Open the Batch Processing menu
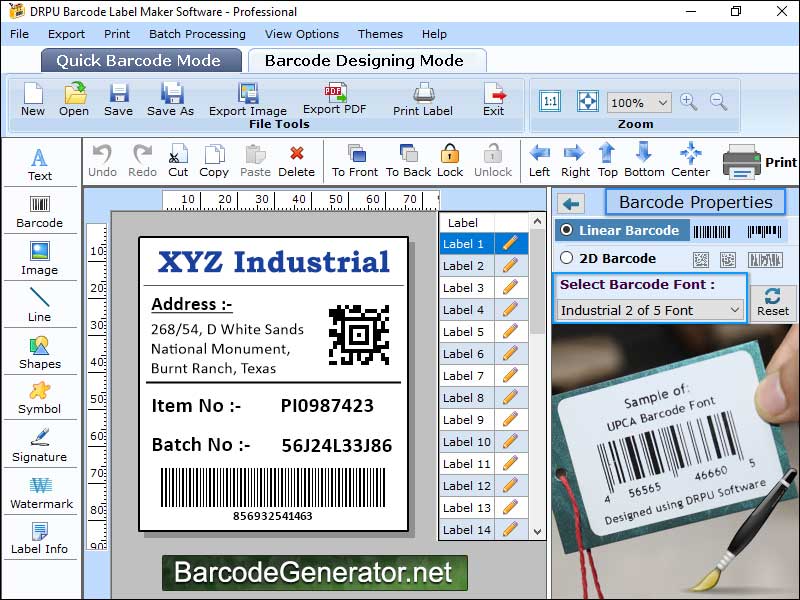The height and width of the screenshot is (600, 800). (196, 34)
